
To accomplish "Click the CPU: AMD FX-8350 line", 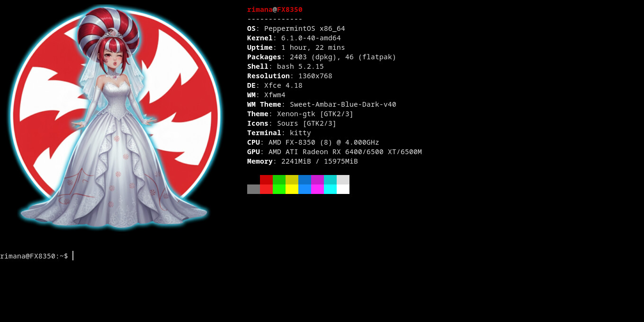I will [x=313, y=142].
